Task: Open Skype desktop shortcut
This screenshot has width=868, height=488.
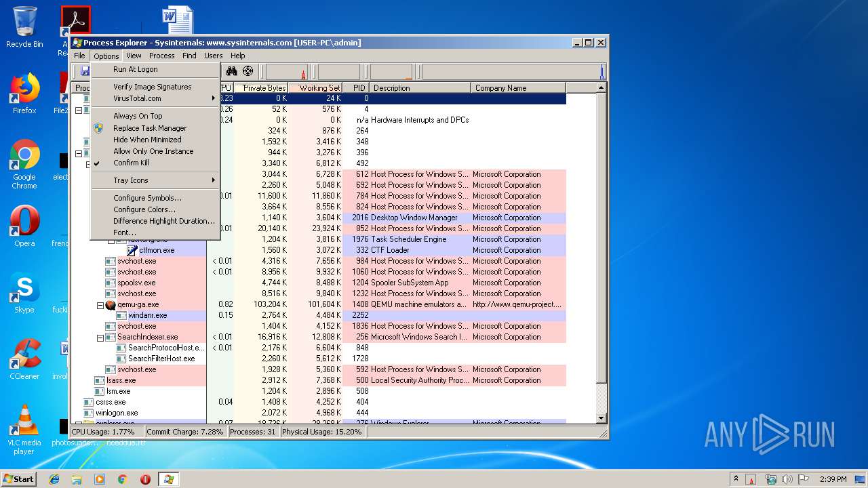Action: point(24,293)
